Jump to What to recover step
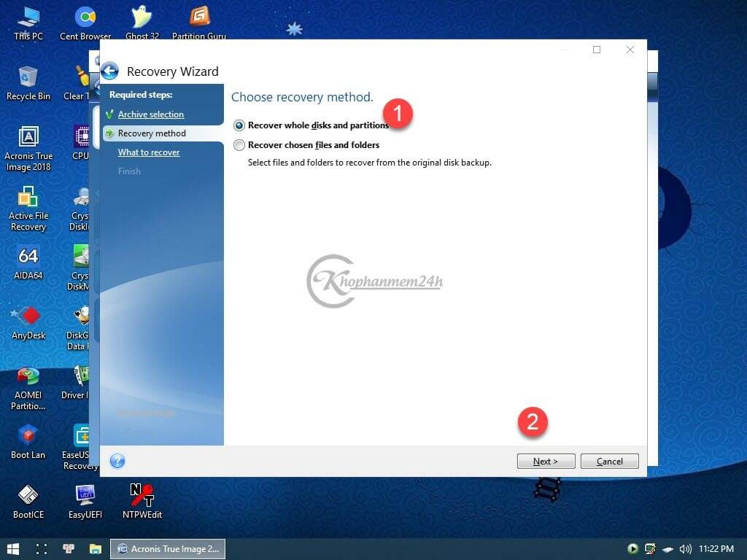 point(149,152)
